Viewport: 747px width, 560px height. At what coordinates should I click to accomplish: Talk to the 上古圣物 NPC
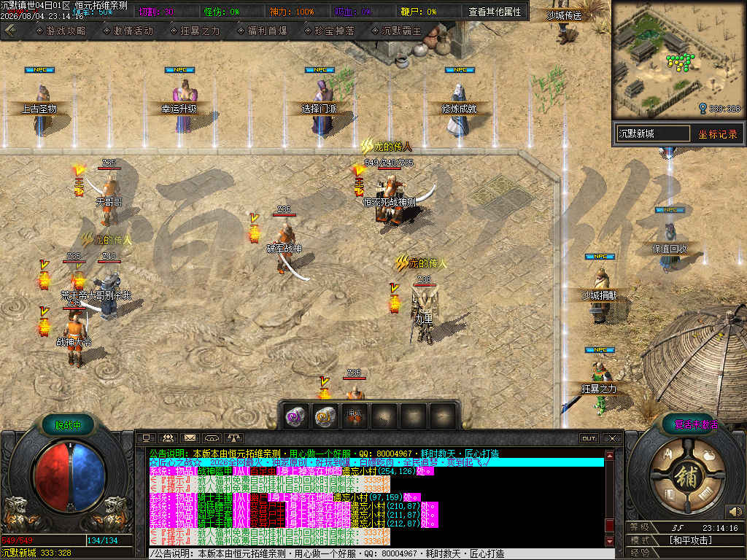click(40, 109)
